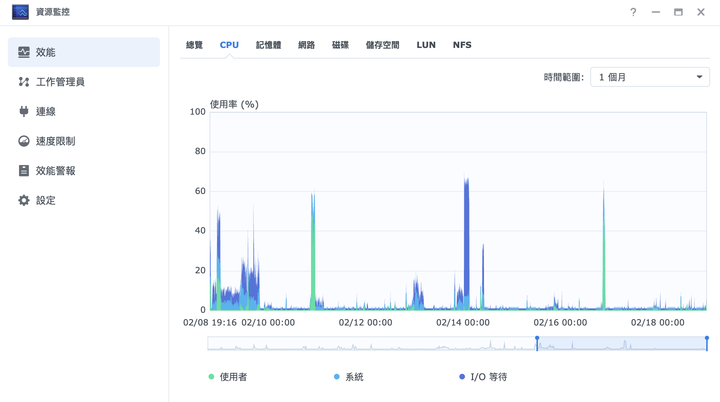Open the LUN tab
This screenshot has height=402, width=720.
(x=426, y=45)
